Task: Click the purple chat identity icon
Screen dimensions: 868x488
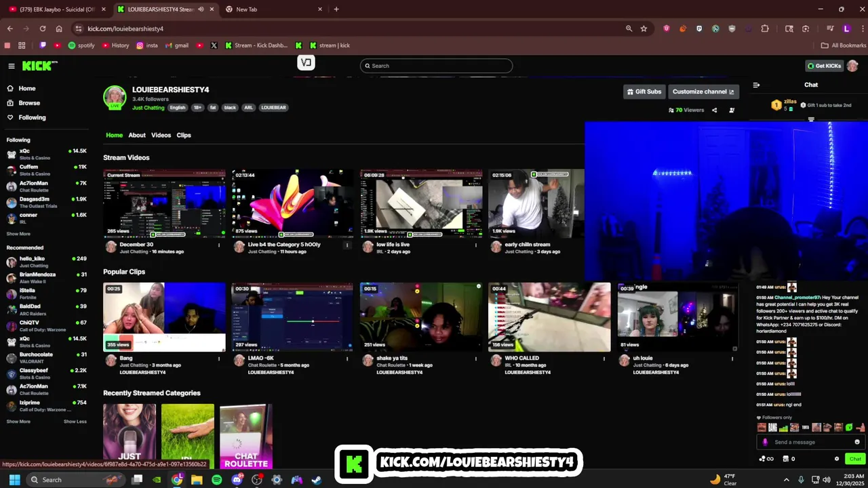Action: pos(765,442)
